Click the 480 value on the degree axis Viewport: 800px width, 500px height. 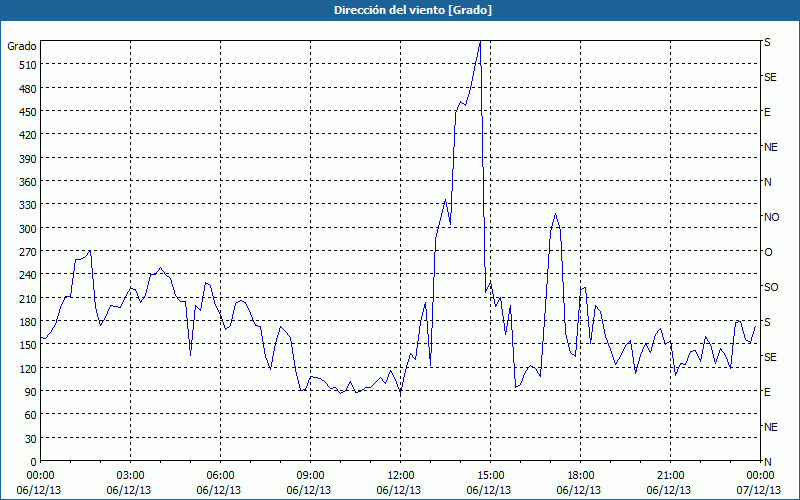(28, 88)
